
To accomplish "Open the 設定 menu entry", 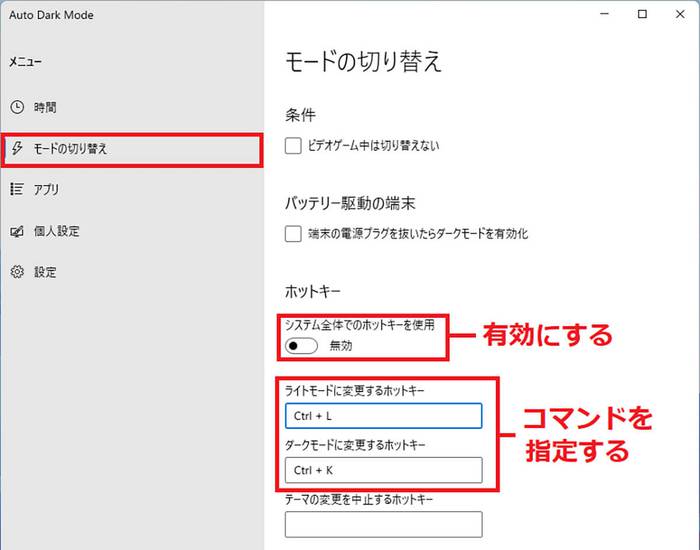I will 132,272.
